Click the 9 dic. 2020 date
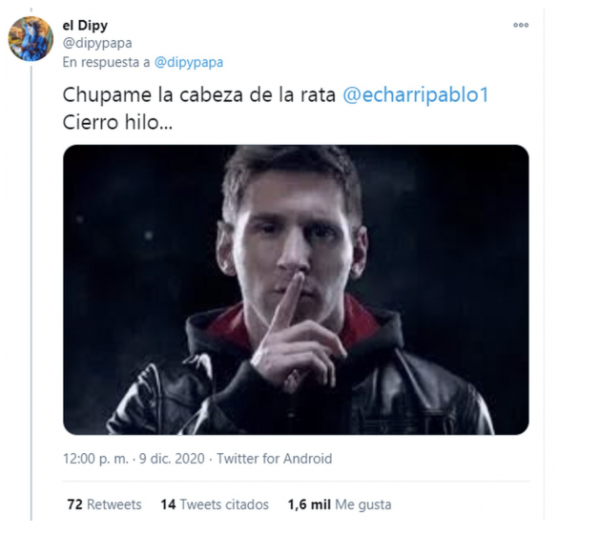This screenshot has height=535, width=600. point(172,458)
